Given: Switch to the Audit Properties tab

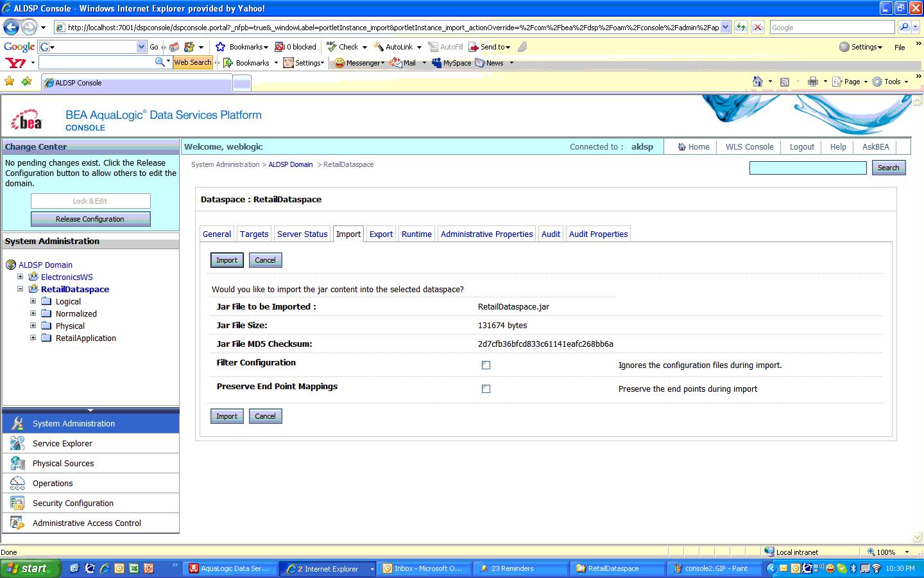Looking at the screenshot, I should click(x=598, y=234).
